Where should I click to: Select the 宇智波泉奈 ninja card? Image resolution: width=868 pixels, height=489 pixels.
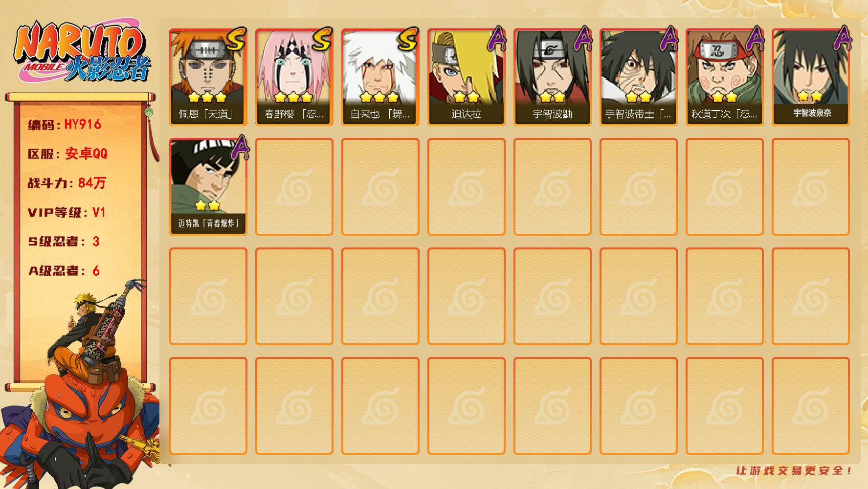pyautogui.click(x=810, y=77)
